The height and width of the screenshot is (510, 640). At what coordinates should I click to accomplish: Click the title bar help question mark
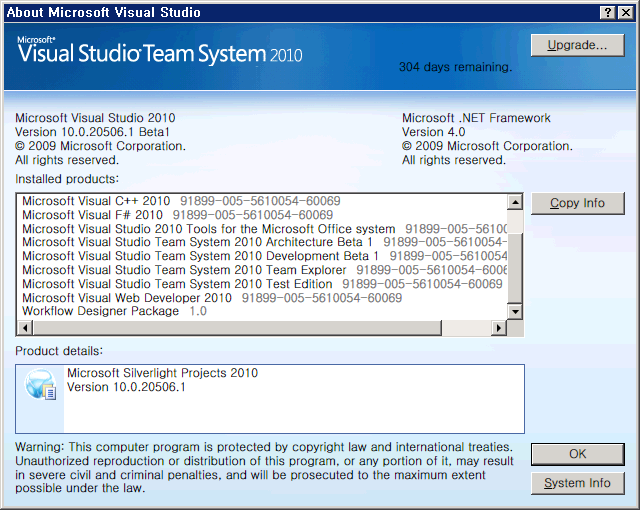click(608, 13)
